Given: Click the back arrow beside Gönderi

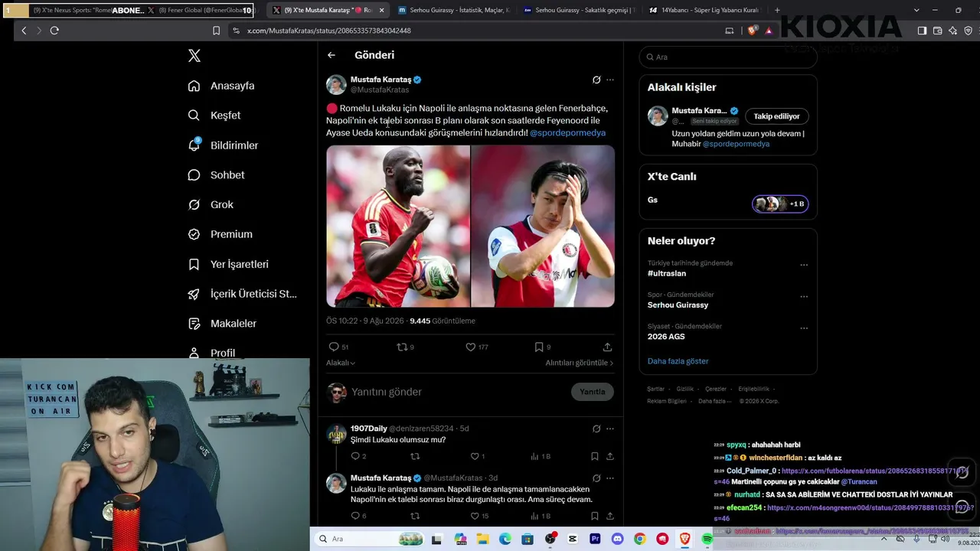Looking at the screenshot, I should (332, 55).
